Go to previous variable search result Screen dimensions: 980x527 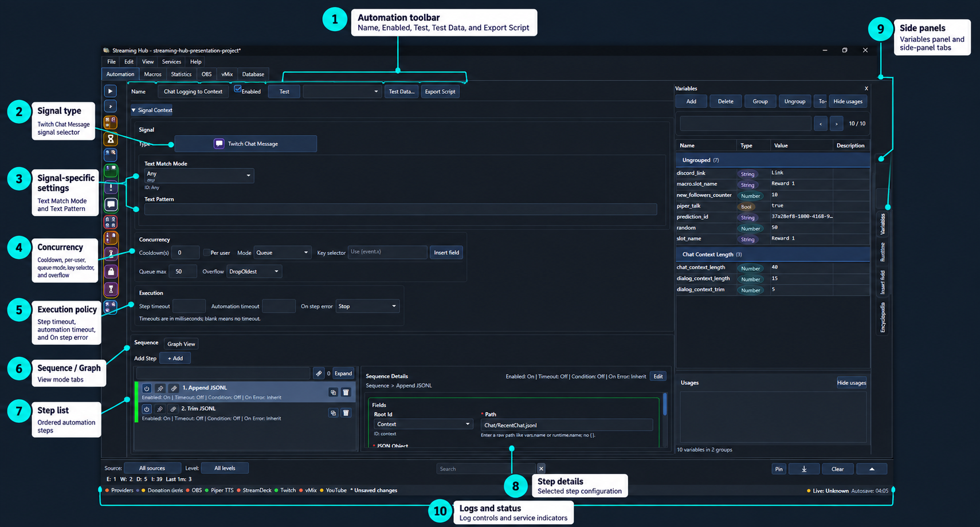[821, 123]
